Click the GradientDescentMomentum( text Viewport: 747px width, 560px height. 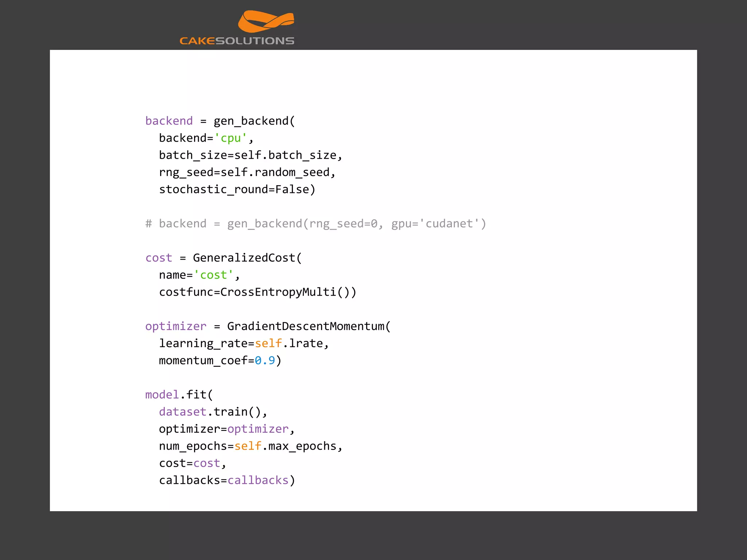click(x=309, y=326)
